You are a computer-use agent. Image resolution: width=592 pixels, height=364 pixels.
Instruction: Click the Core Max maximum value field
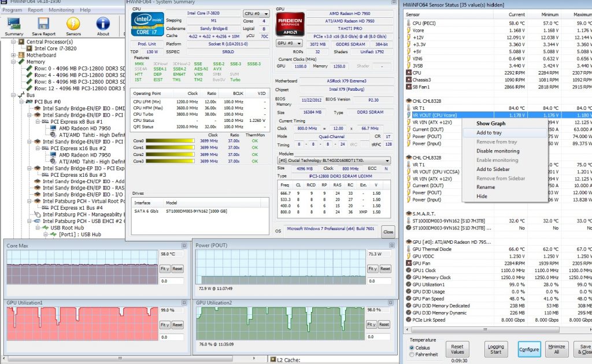coord(172,254)
